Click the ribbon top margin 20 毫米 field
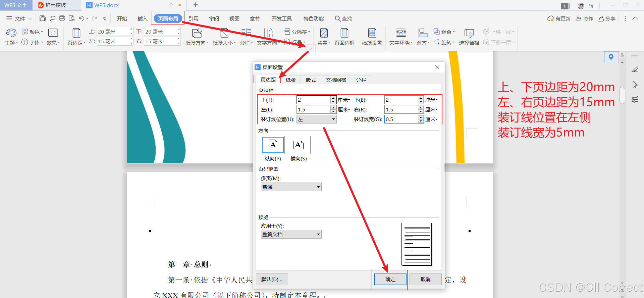The image size is (644, 298). (113, 32)
